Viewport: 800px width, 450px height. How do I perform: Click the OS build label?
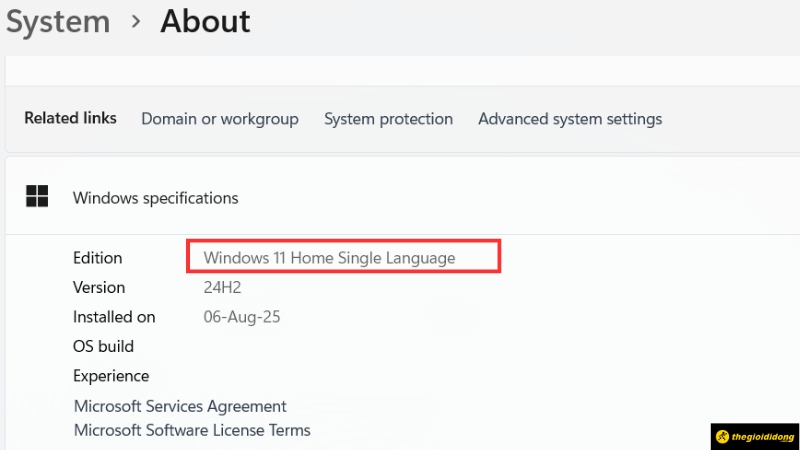[103, 347]
